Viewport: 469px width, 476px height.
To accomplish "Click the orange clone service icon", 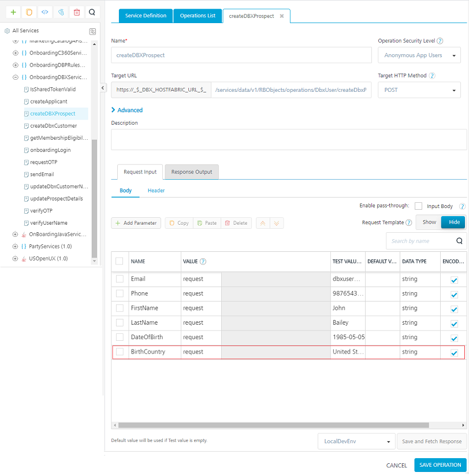I will click(x=29, y=12).
